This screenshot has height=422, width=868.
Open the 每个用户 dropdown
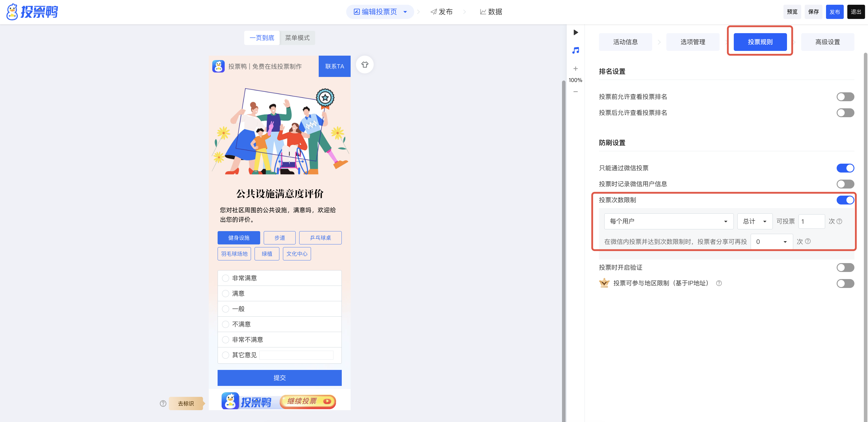(x=668, y=221)
